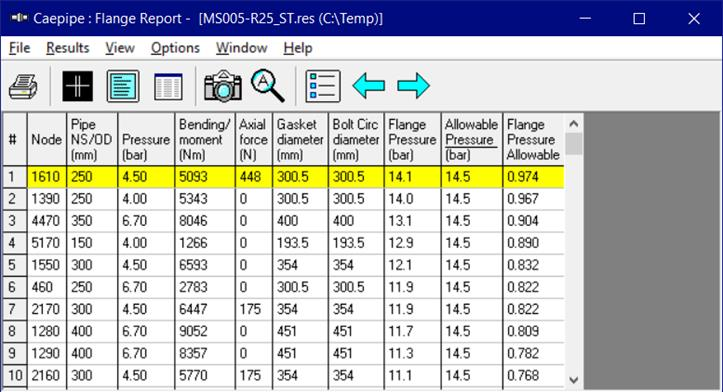Click bending moment value 8046
The width and height of the screenshot is (723, 392).
205,221
